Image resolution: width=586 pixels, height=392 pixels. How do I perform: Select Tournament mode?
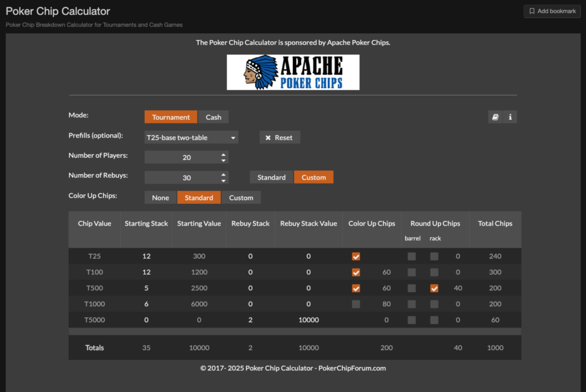(x=171, y=117)
